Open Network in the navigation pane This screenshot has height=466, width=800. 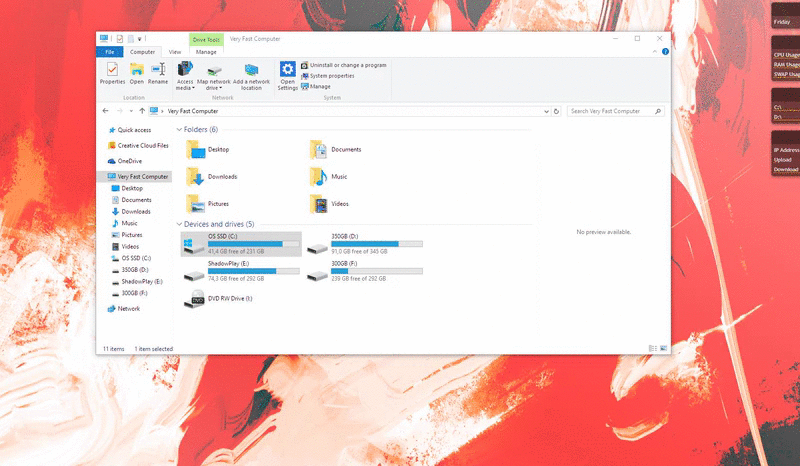tap(123, 309)
